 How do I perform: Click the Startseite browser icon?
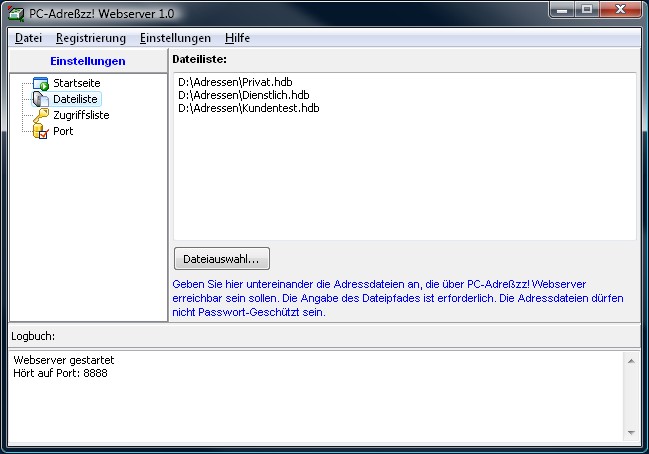pyautogui.click(x=41, y=83)
